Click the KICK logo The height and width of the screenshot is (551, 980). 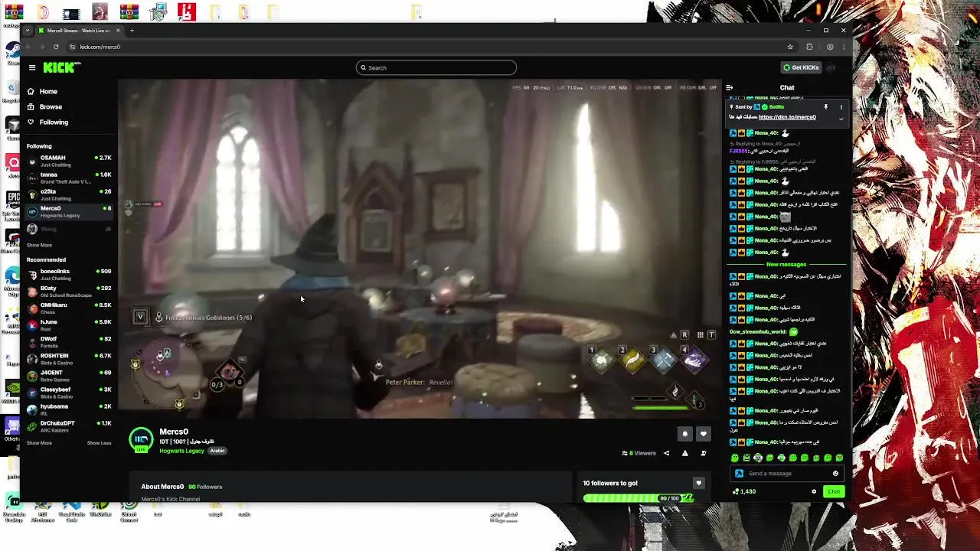tap(61, 67)
